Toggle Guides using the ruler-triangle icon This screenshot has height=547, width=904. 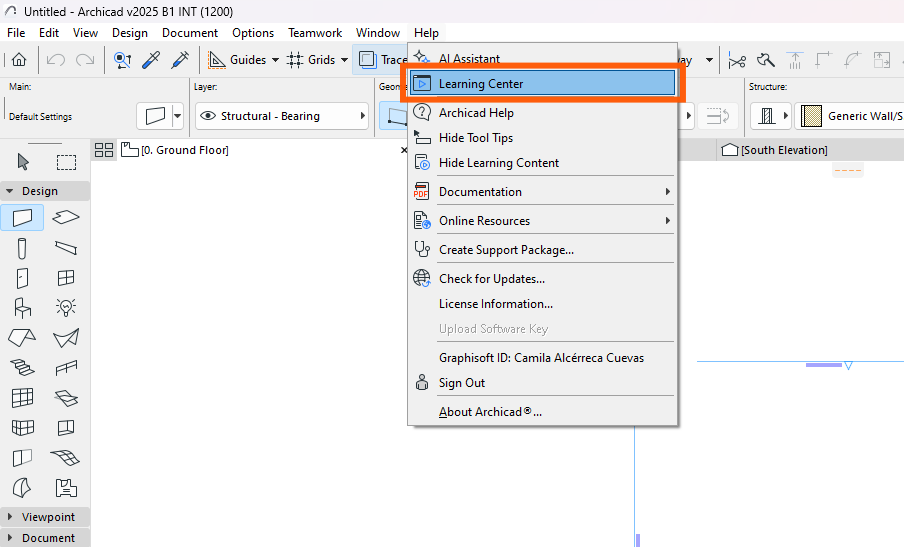(216, 60)
